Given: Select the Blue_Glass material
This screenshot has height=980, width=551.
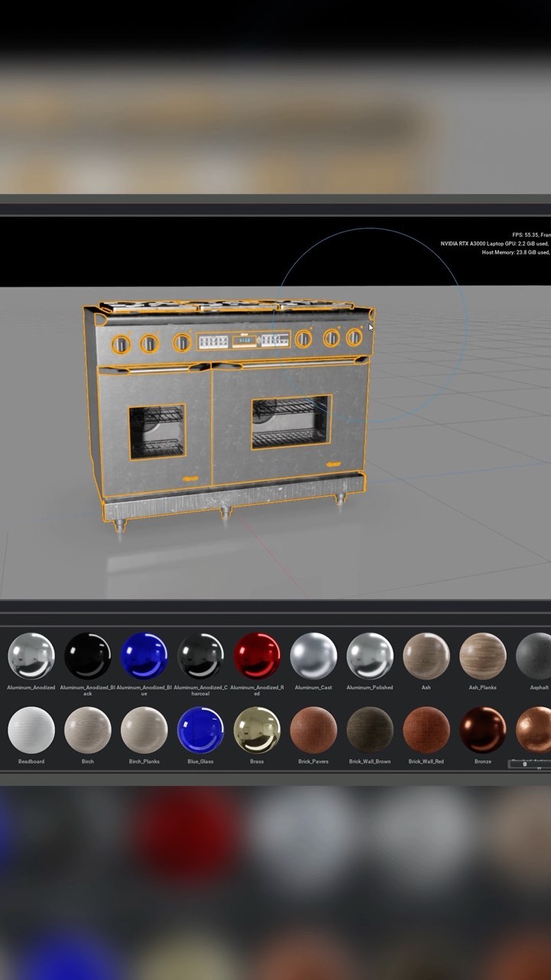Looking at the screenshot, I should pyautogui.click(x=201, y=730).
